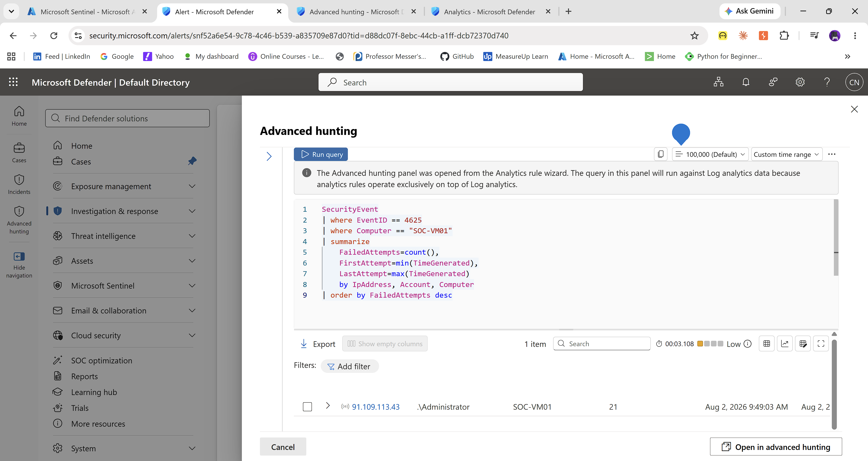Go to Home in the narrow rail
Screen dimensions: 868x461
pyautogui.click(x=19, y=116)
